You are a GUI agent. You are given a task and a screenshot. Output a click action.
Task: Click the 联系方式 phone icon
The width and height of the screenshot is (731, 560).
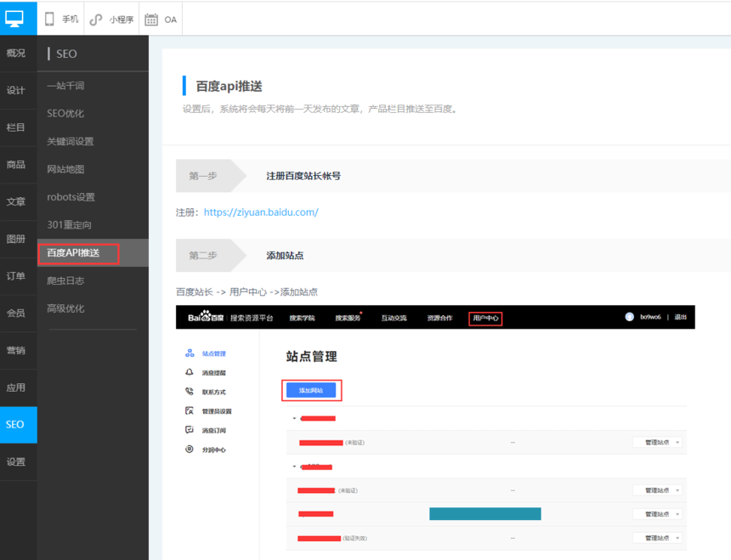(x=190, y=392)
